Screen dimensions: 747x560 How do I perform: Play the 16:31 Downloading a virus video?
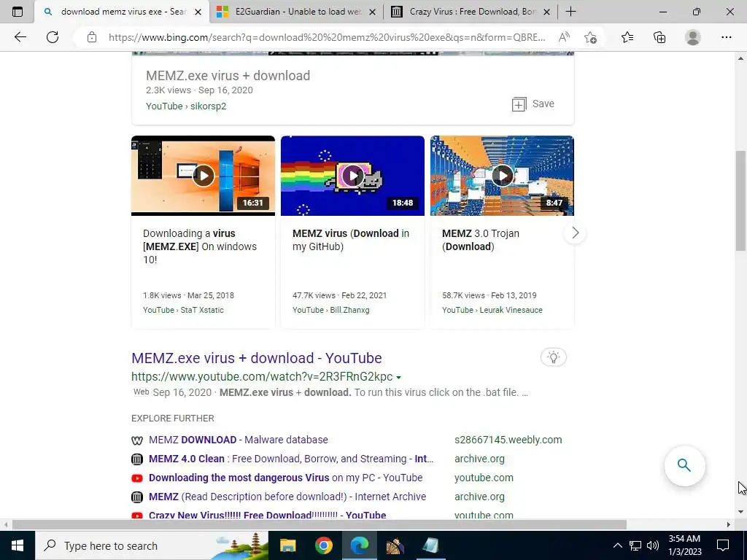204,176
